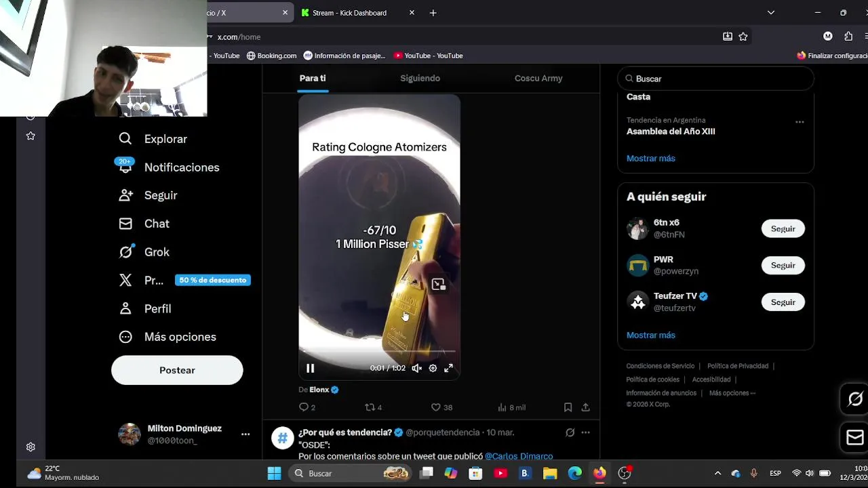868x488 pixels.
Task: Open the Windows Start menu
Action: click(274, 473)
